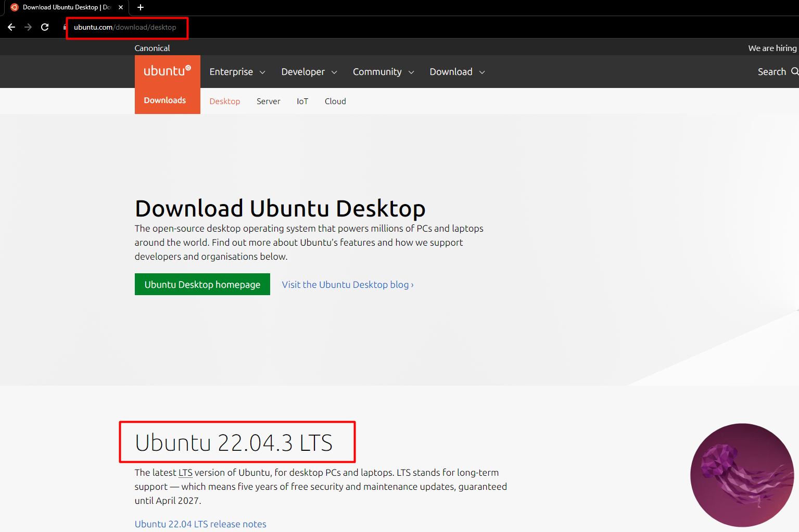Expand the Download dropdown menu
The image size is (799, 532).
[x=457, y=72]
